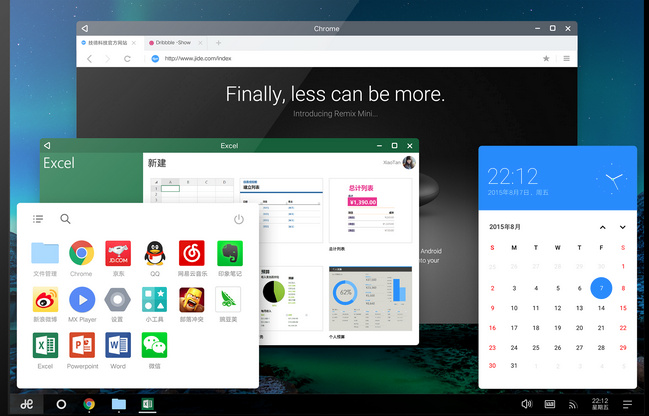649x416 pixels.
Task: Open Powerpoint from the app launcher
Action: (x=81, y=346)
